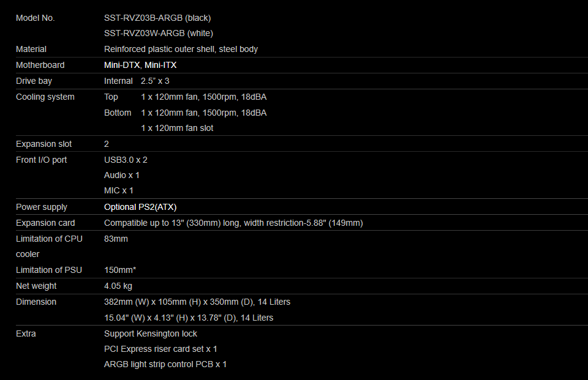Click the dimension line given in millimeters

197,302
